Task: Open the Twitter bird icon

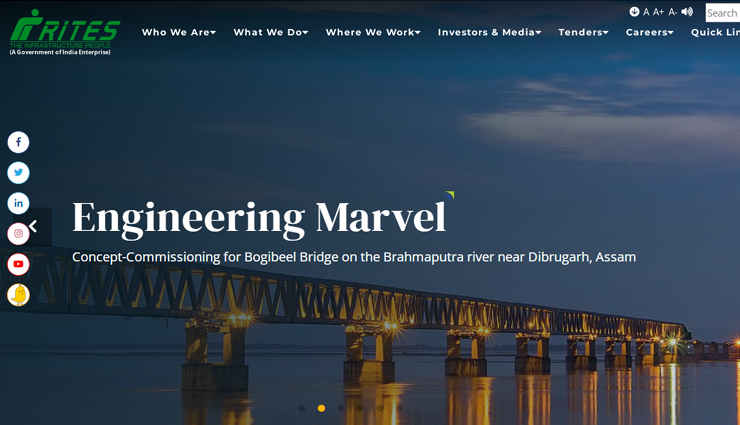Action: point(18,173)
